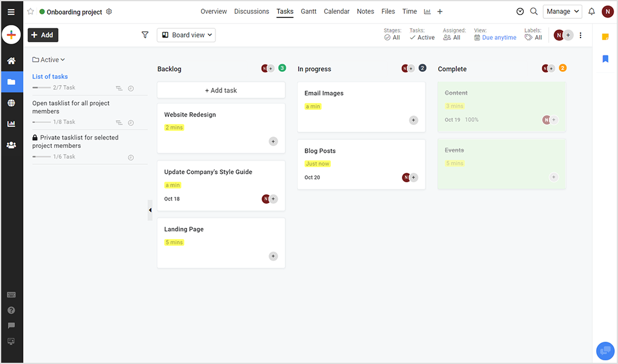Open the Manage dropdown
This screenshot has width=618, height=364.
click(562, 11)
